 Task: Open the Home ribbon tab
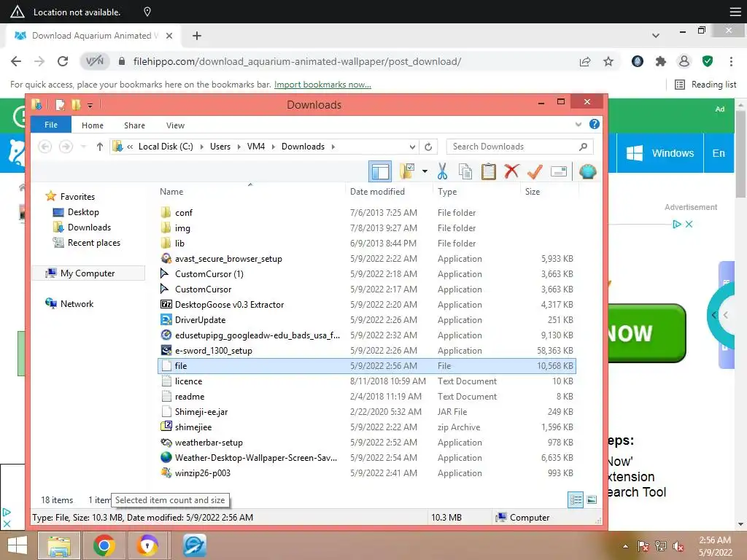(x=93, y=125)
